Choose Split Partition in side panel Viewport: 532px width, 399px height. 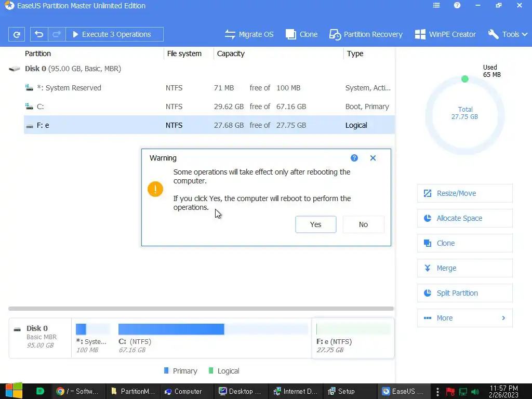(465, 293)
